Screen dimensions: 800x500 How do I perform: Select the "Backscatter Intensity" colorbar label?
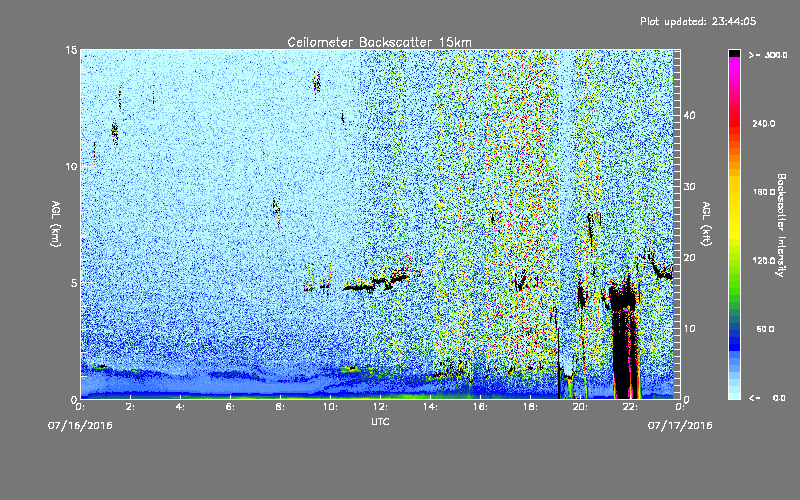(781, 225)
